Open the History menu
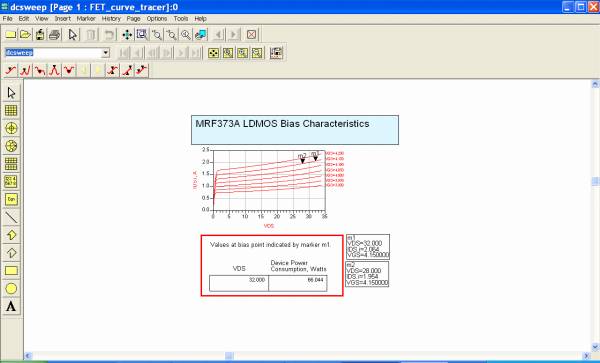 [111, 18]
